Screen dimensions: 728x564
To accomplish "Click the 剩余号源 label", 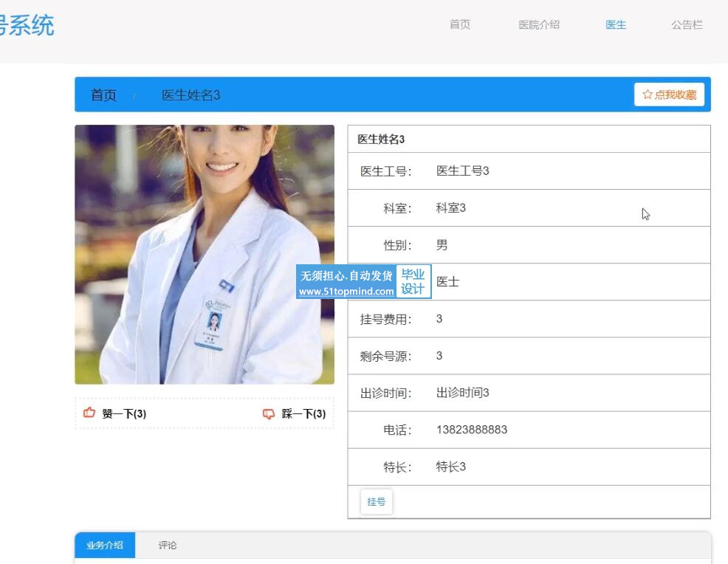I will click(386, 357).
